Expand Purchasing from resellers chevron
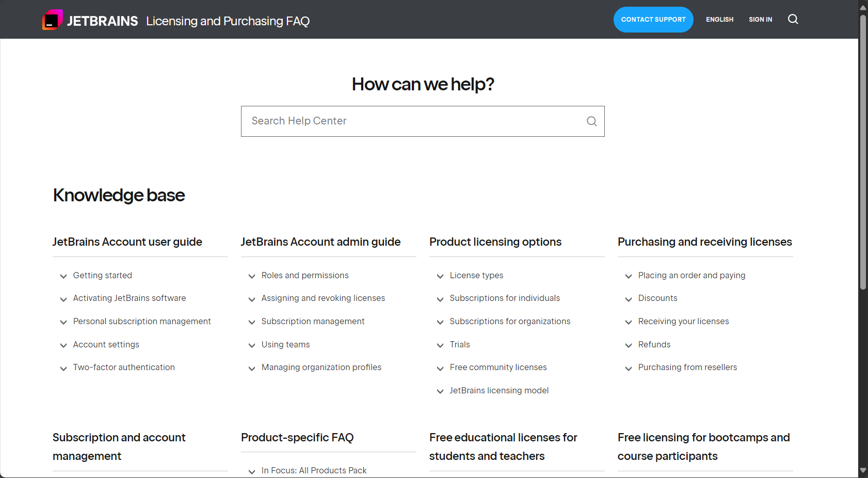The height and width of the screenshot is (478, 868). (x=629, y=369)
